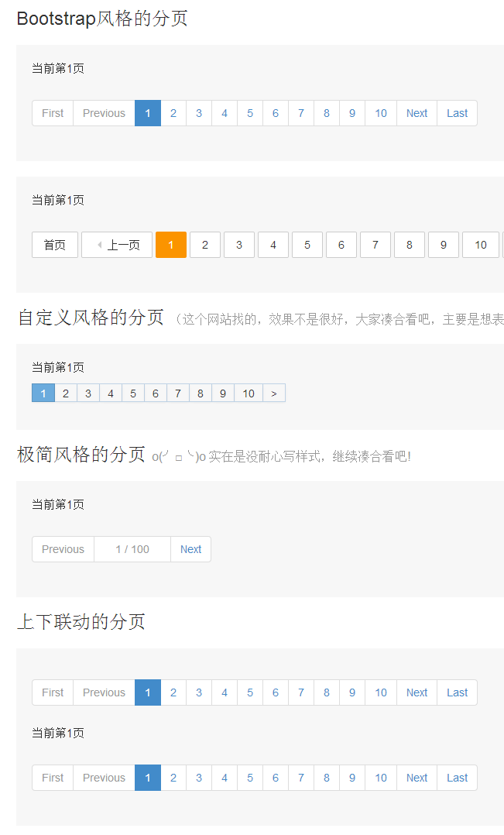This screenshot has height=835, width=504.
Task: Click Last in the topmost Bootstrap pagination
Action: click(x=457, y=113)
